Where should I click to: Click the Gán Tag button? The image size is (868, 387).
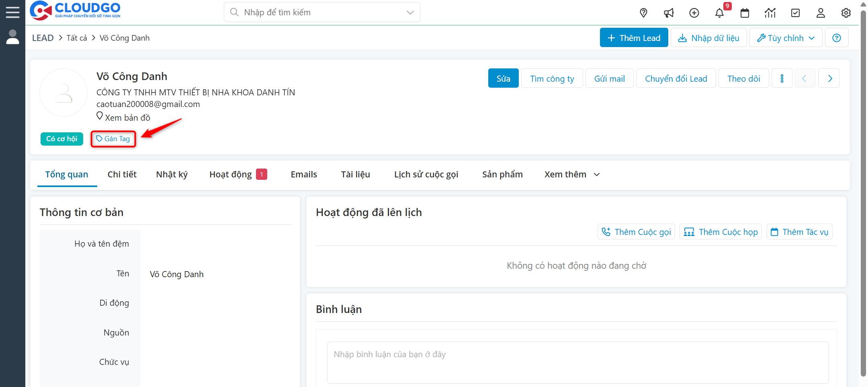tap(113, 139)
